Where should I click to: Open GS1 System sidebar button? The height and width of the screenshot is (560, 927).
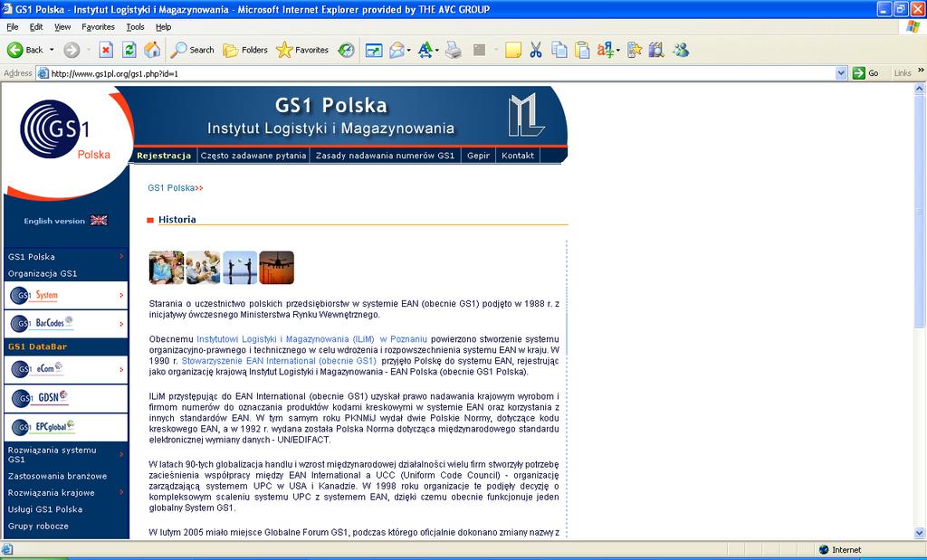pos(65,295)
